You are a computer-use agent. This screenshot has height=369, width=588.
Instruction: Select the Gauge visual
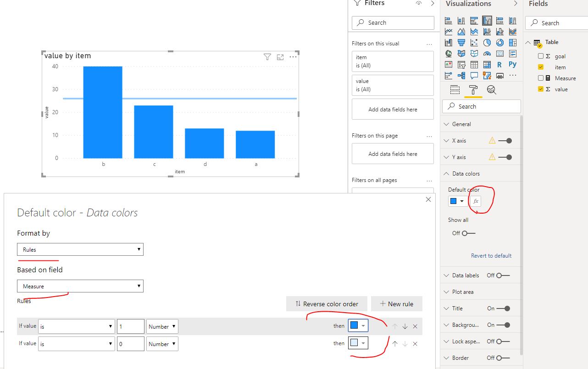tap(487, 54)
